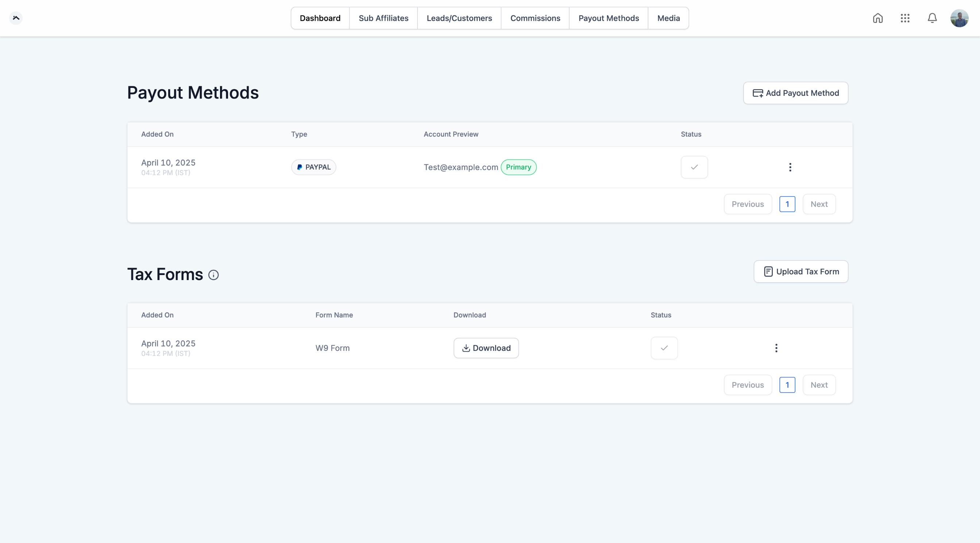Download the W9 Form
The image size is (980, 543).
click(x=486, y=348)
